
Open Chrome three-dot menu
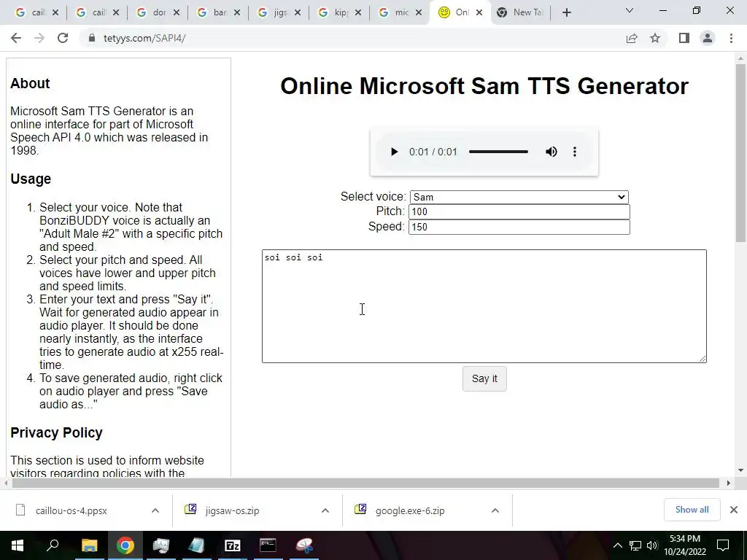pyautogui.click(x=731, y=38)
